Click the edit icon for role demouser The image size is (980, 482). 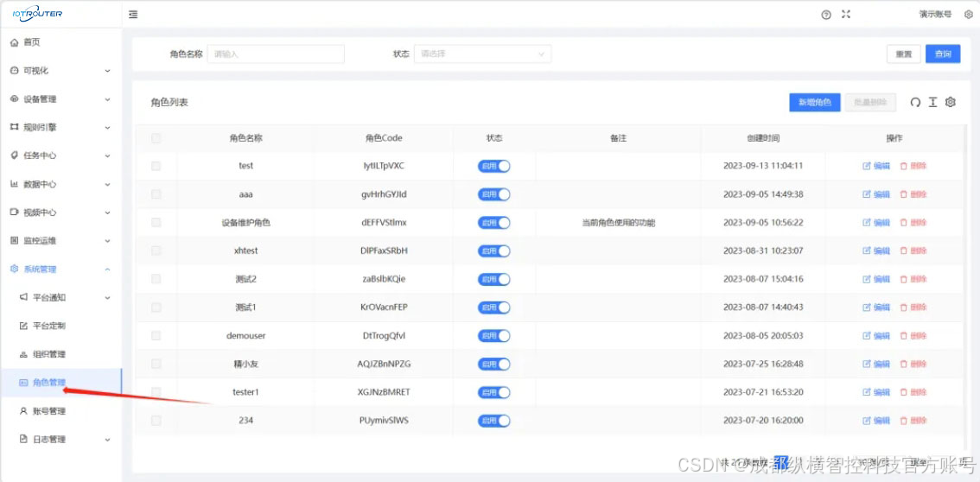coord(866,335)
